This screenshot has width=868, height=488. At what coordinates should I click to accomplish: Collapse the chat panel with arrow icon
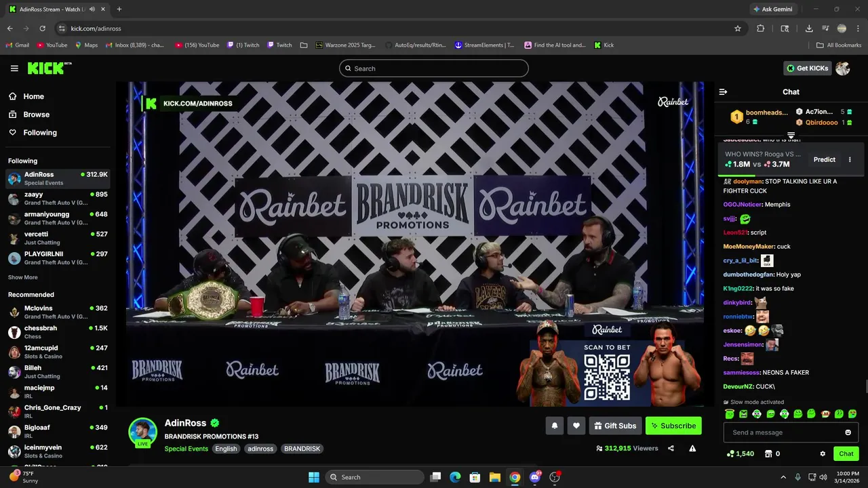723,91
